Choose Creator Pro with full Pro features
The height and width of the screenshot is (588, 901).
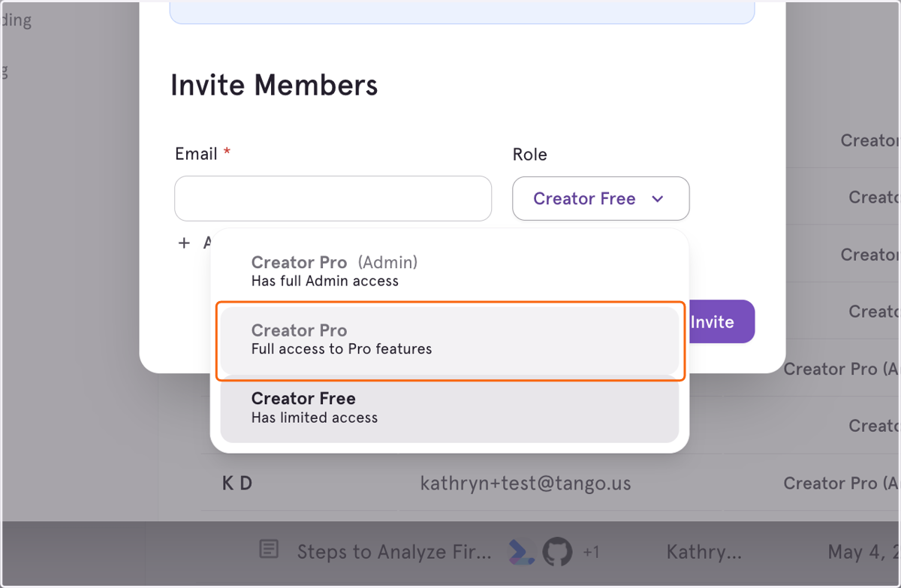click(x=449, y=339)
